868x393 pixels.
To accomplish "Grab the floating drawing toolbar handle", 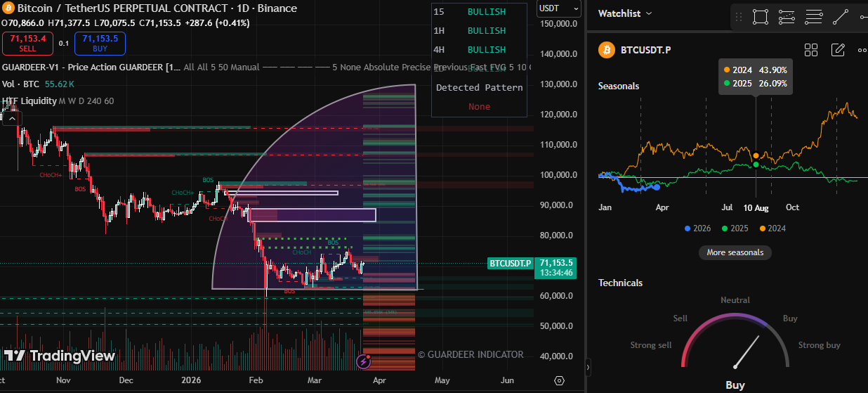I will pos(739,16).
